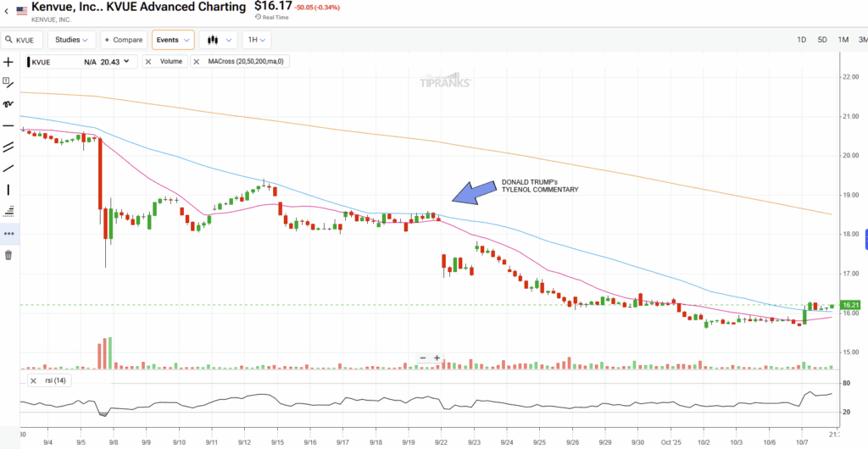Click the Compare button
Screen dimensions: 868x449
(x=123, y=40)
